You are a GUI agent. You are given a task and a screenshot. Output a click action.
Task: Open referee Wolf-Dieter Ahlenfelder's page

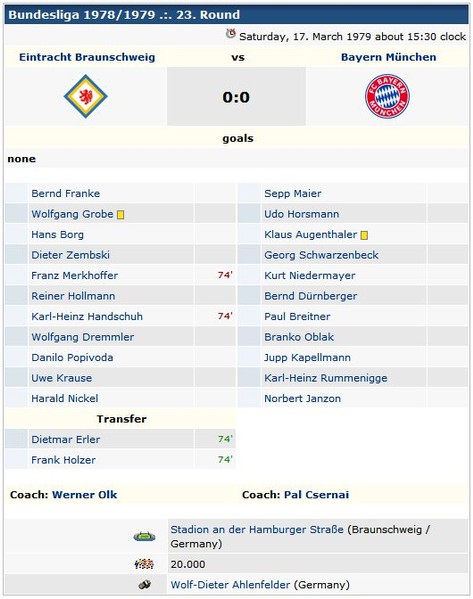(x=230, y=585)
